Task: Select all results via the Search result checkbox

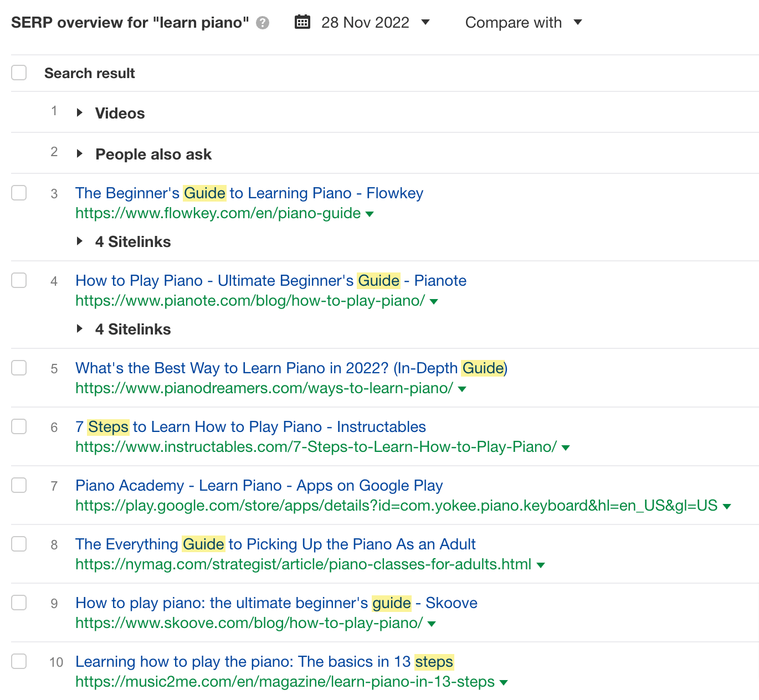Action: pyautogui.click(x=19, y=72)
